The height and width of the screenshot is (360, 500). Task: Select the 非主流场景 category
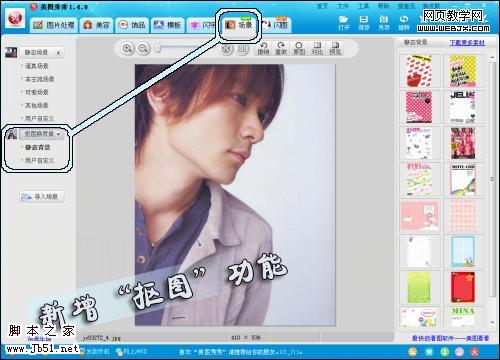tap(39, 79)
